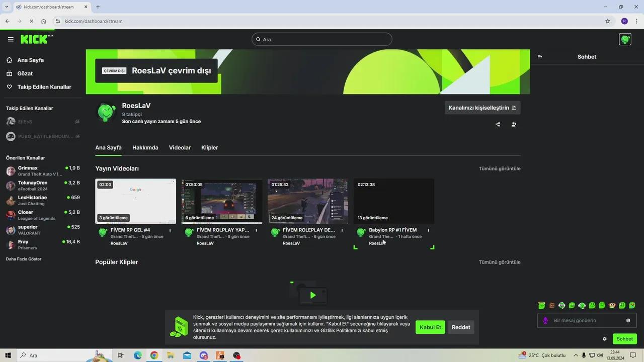Open options menu for FİVEM RP GEL #4

(x=170, y=231)
